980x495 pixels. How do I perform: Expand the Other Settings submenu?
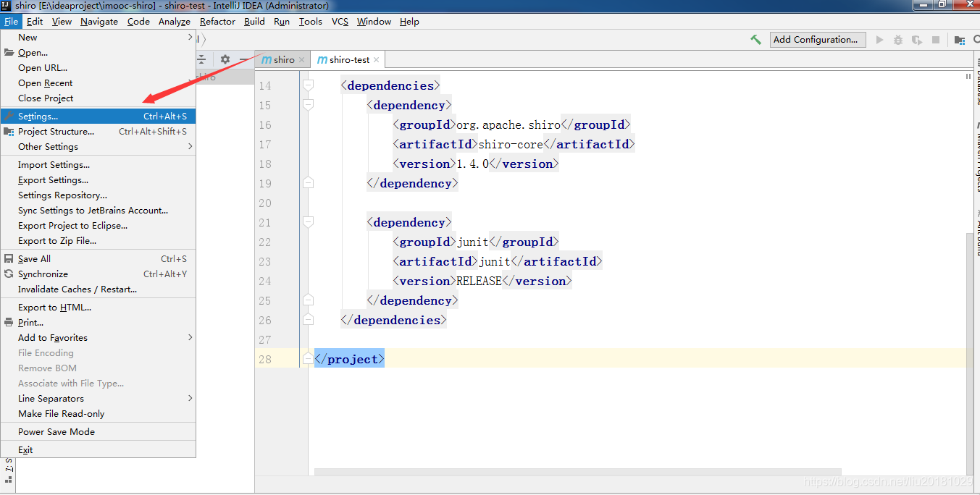pyautogui.click(x=99, y=146)
